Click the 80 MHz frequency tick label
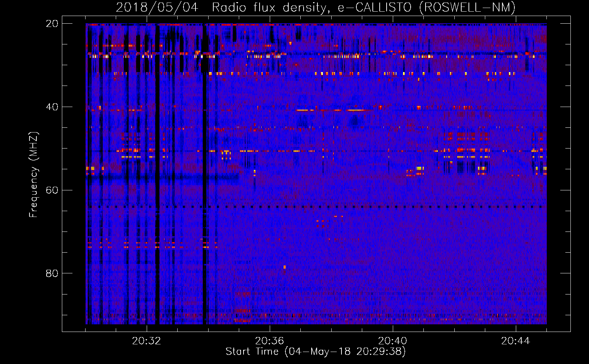589x364 pixels. 52,273
